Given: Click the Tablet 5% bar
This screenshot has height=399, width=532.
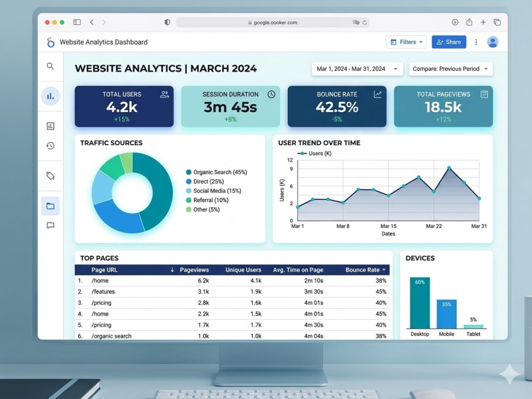Looking at the screenshot, I should (473, 327).
